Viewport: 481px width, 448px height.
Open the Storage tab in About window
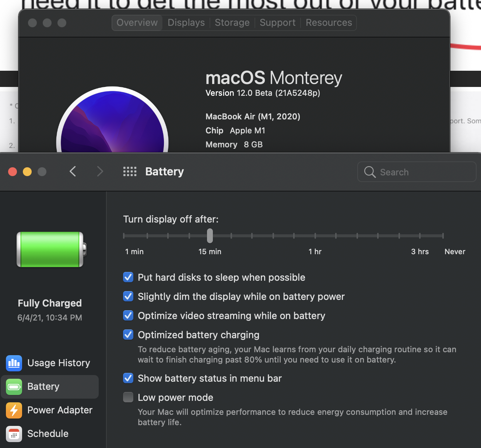(x=232, y=23)
